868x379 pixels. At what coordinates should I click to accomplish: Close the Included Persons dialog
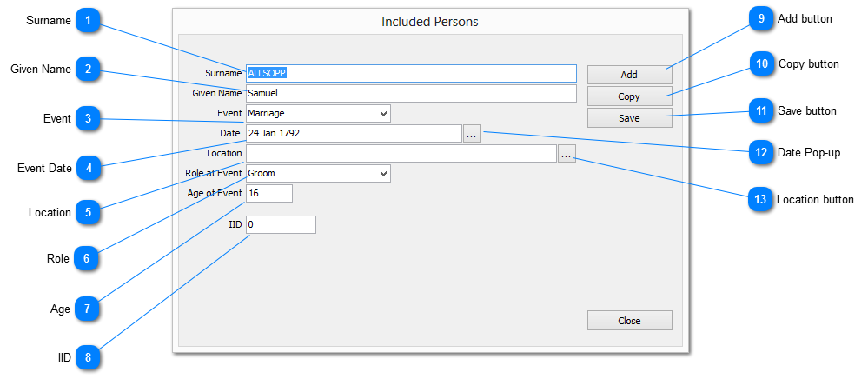tap(629, 321)
